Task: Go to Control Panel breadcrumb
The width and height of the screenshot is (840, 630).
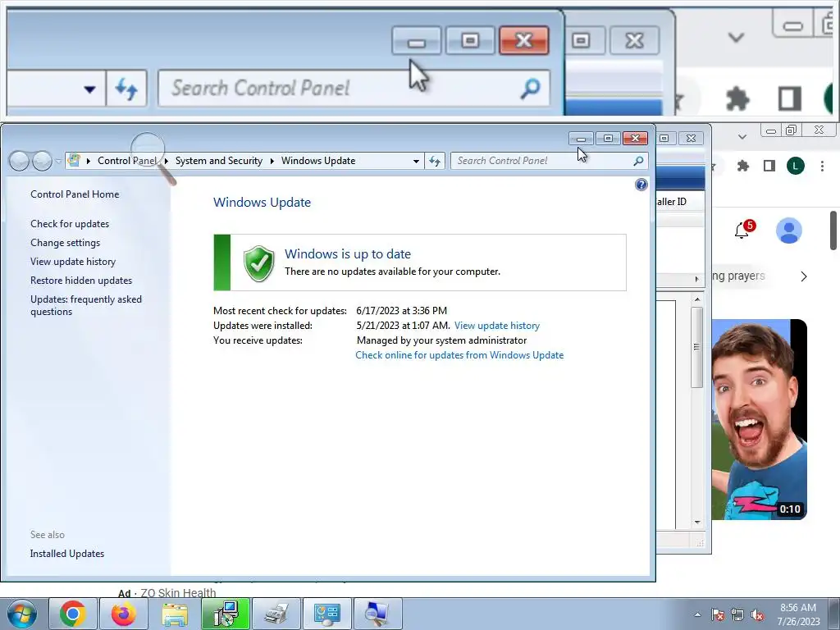Action: pyautogui.click(x=127, y=161)
